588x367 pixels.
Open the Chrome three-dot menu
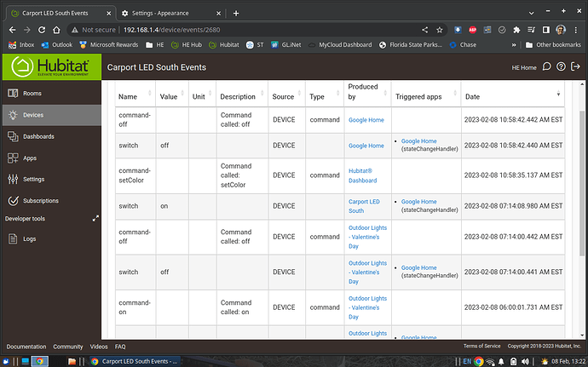coord(576,30)
